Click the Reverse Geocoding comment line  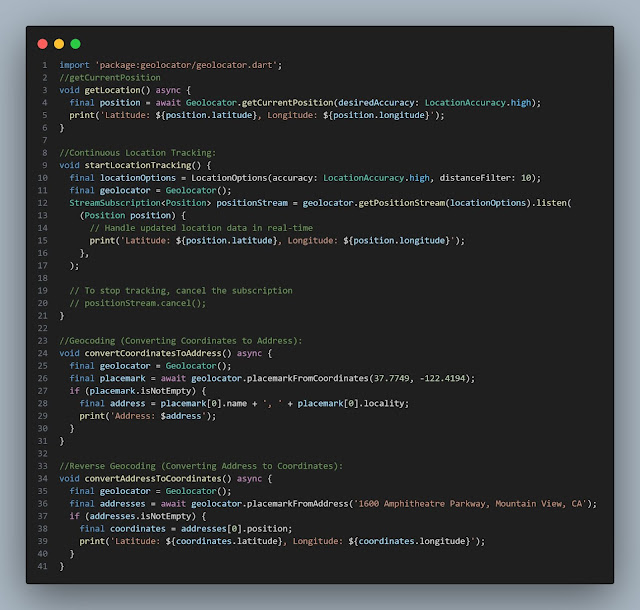(200, 465)
